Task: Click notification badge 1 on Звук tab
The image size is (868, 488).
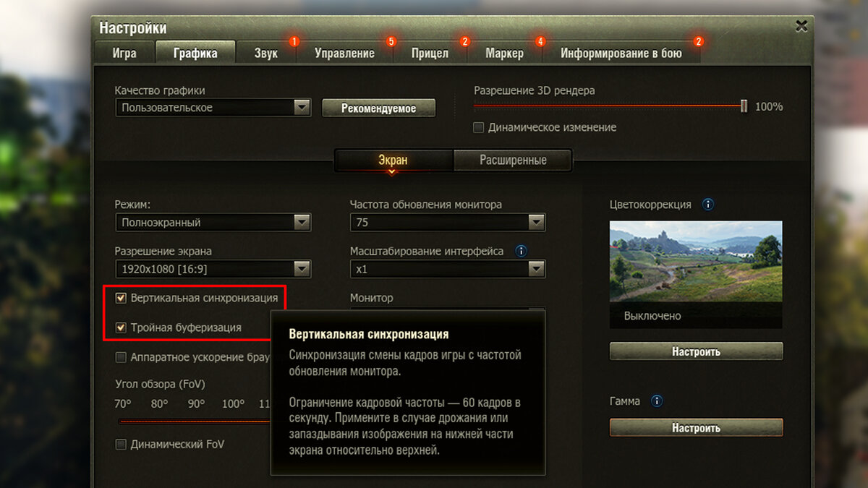Action: click(x=294, y=41)
